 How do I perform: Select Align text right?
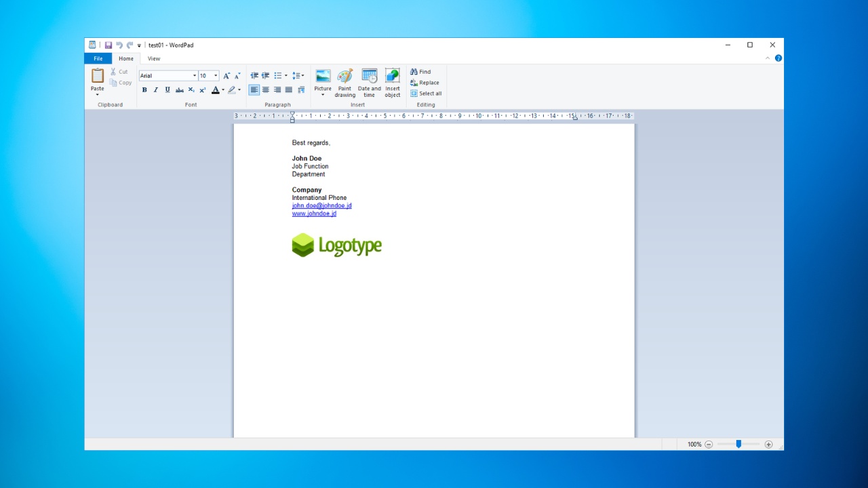(277, 90)
